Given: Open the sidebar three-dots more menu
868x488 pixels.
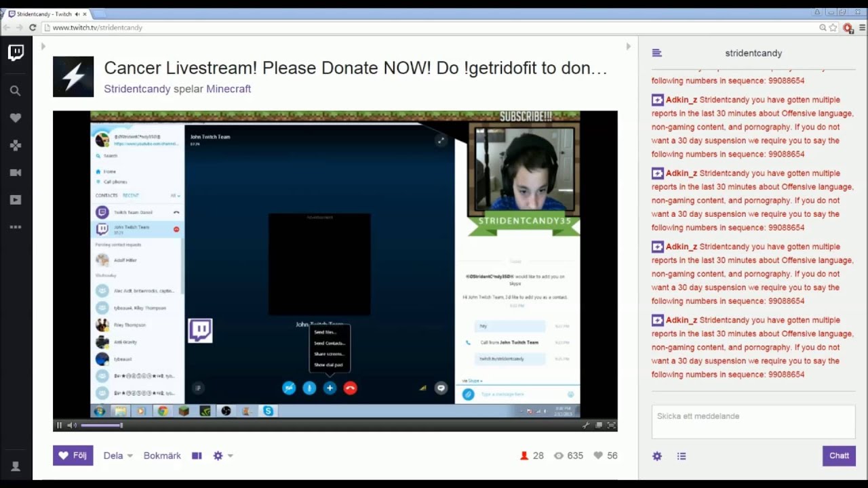Looking at the screenshot, I should tap(16, 227).
